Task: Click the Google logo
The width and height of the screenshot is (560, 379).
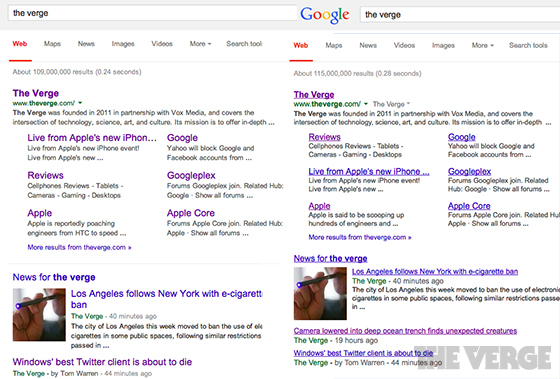Action: [x=325, y=15]
